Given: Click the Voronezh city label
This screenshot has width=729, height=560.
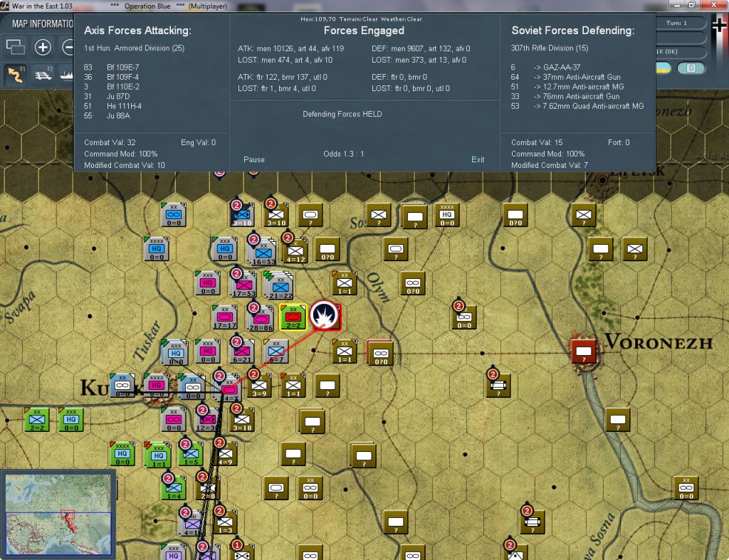Looking at the screenshot, I should [658, 342].
